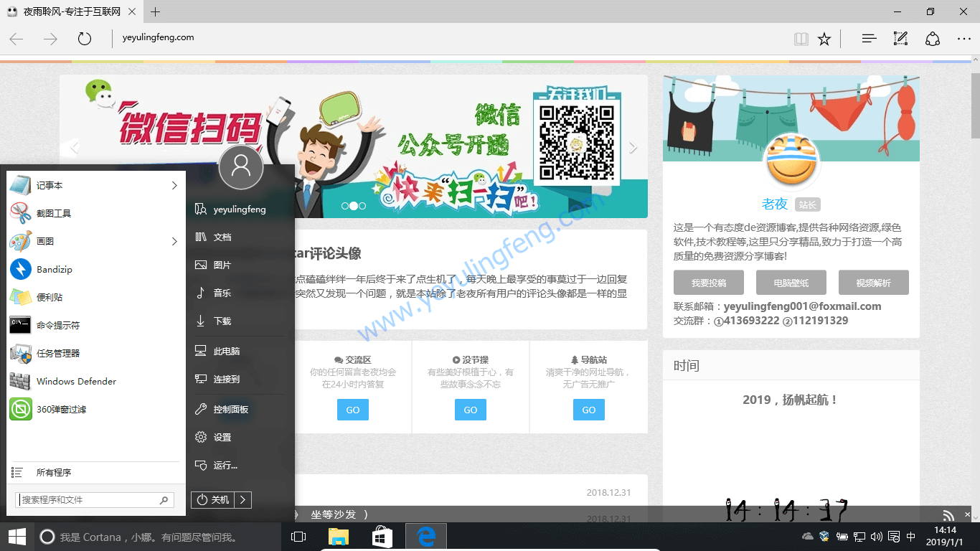Click the 视频解析 button
The height and width of the screenshot is (551, 980).
coord(874,283)
